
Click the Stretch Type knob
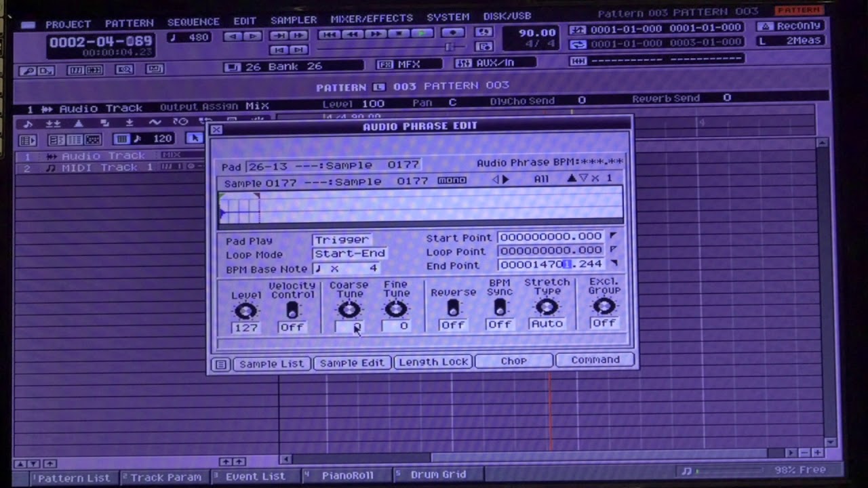point(547,307)
